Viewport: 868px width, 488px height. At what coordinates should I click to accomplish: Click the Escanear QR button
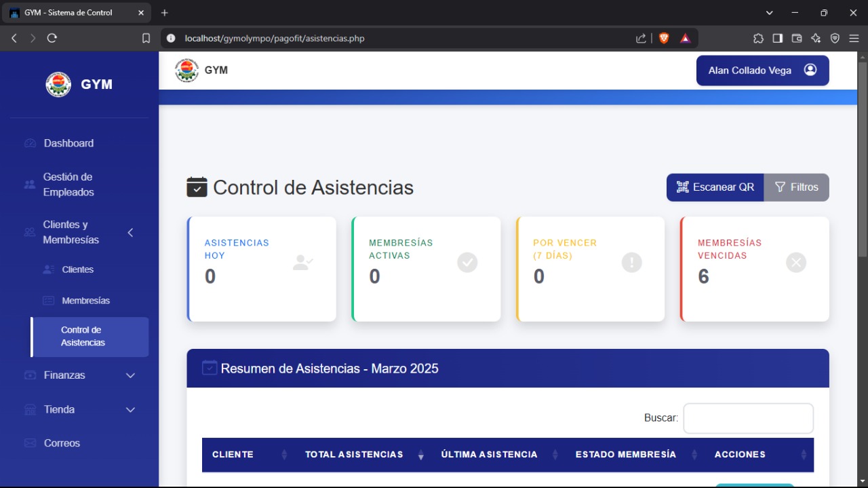715,187
